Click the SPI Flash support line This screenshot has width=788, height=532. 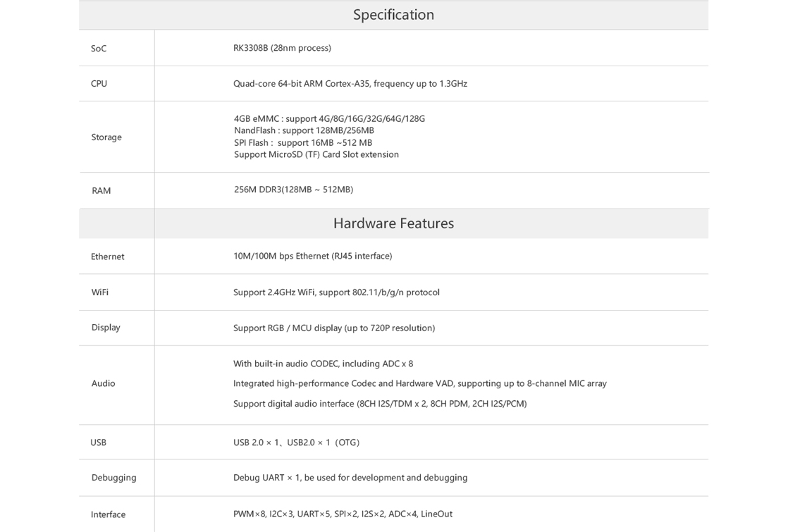coord(303,142)
